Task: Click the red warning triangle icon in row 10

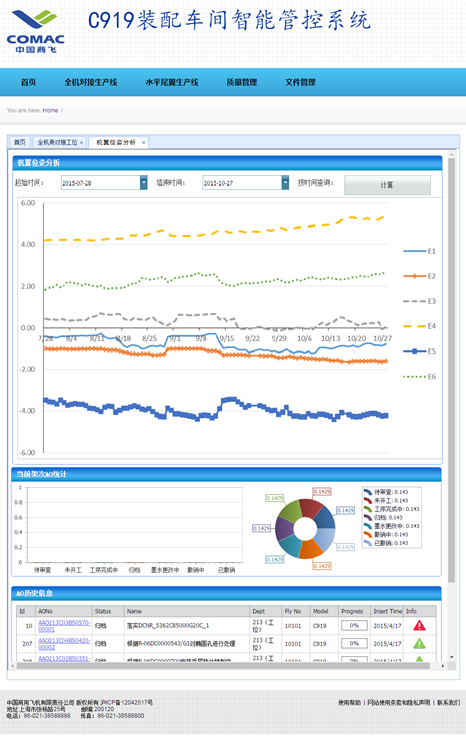Action: (419, 626)
